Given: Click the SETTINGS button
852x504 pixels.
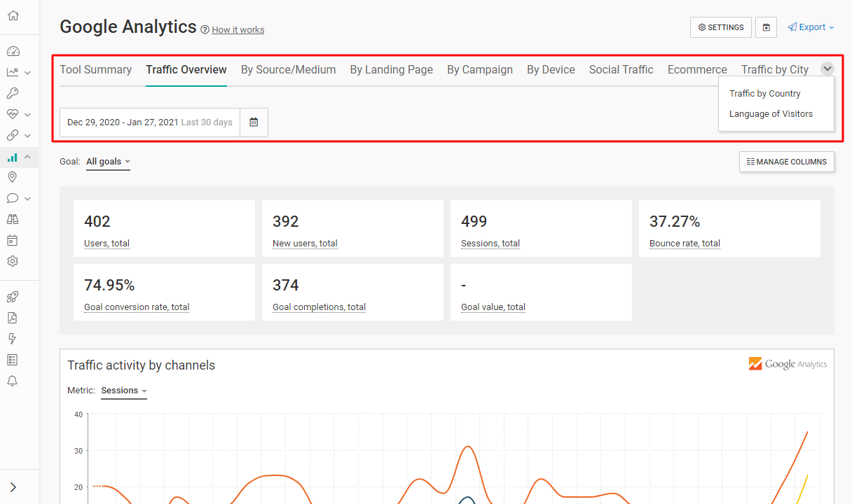Looking at the screenshot, I should (x=721, y=27).
